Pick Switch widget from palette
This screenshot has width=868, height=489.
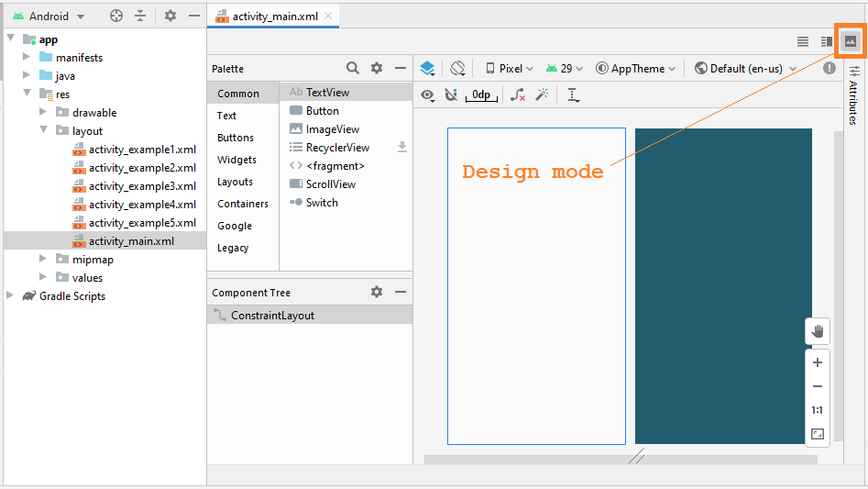(346, 203)
